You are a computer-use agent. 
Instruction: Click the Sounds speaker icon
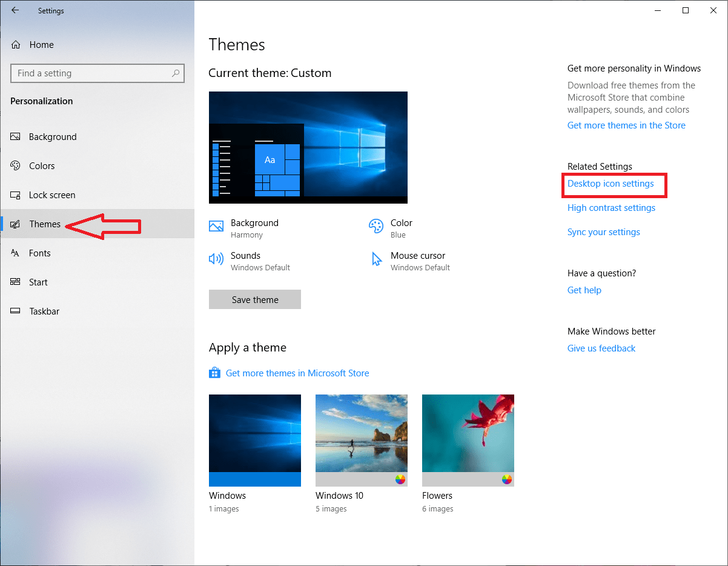pos(216,259)
